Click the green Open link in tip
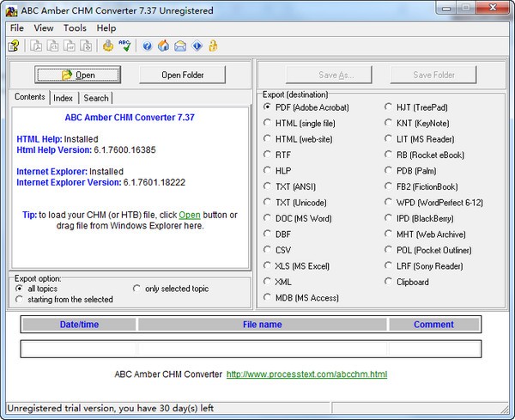515x420 pixels. [190, 215]
